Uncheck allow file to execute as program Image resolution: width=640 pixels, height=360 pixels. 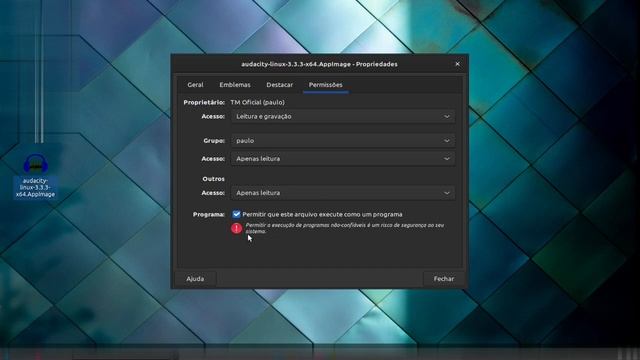click(236, 214)
